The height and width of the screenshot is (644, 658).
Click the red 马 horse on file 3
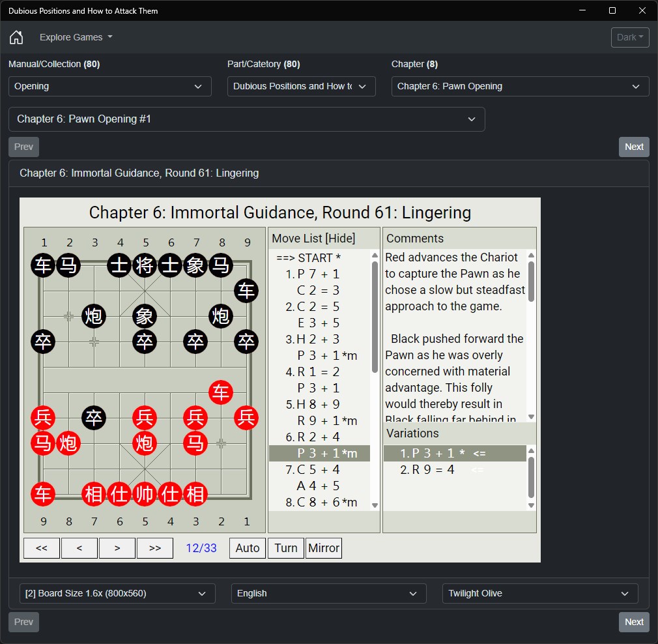click(195, 443)
